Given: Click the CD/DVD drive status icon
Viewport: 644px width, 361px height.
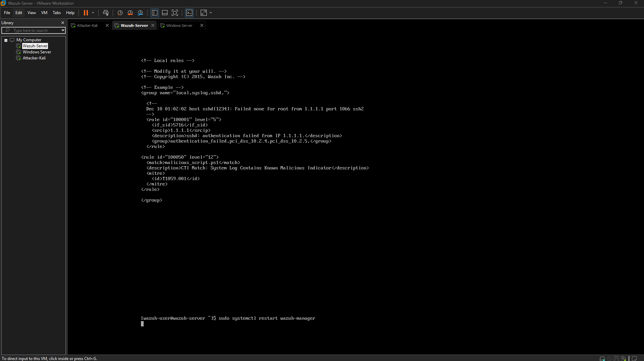Looking at the screenshot, I should point(609,359).
